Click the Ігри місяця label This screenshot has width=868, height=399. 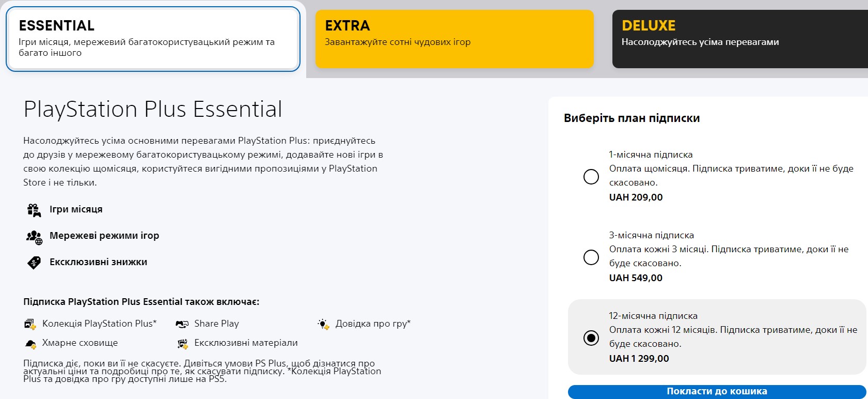[76, 209]
